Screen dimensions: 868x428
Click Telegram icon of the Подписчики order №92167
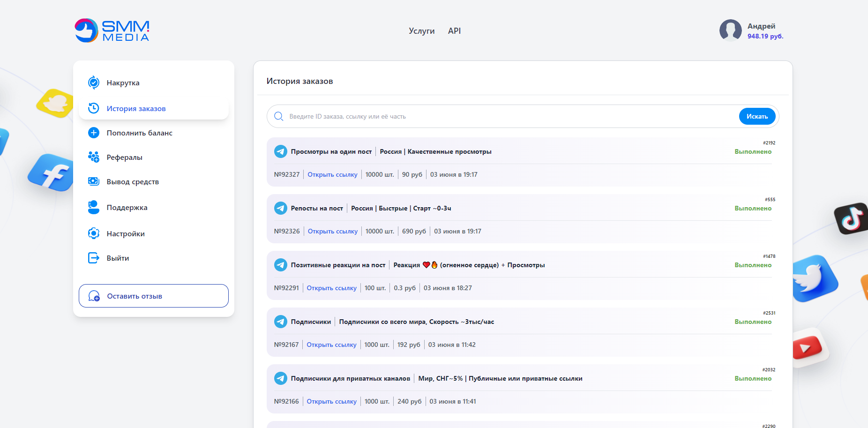[281, 322]
